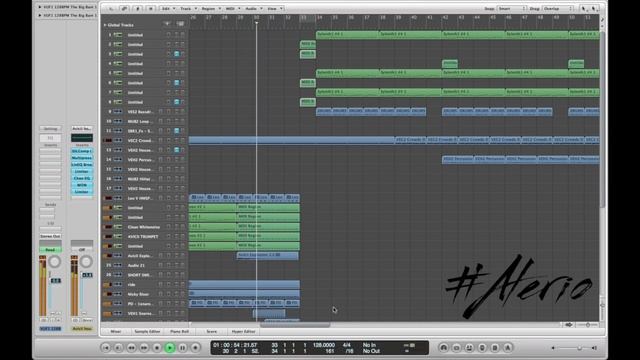Solo track 1 Untitled

[182, 35]
